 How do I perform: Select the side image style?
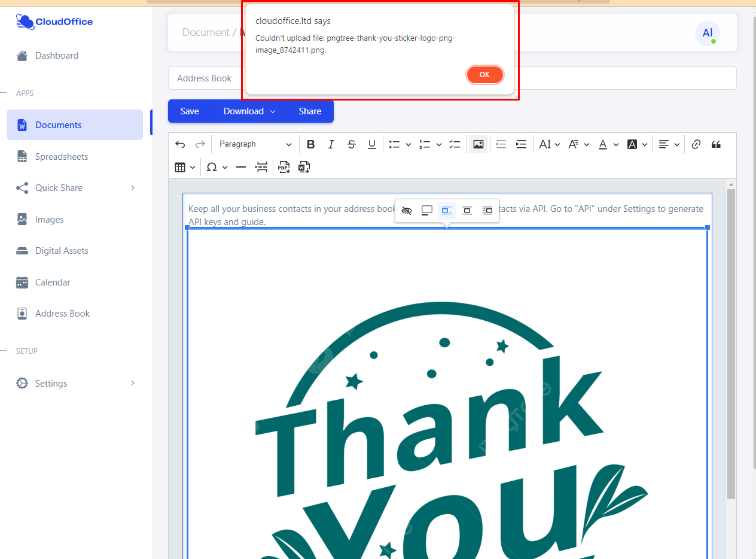click(487, 211)
